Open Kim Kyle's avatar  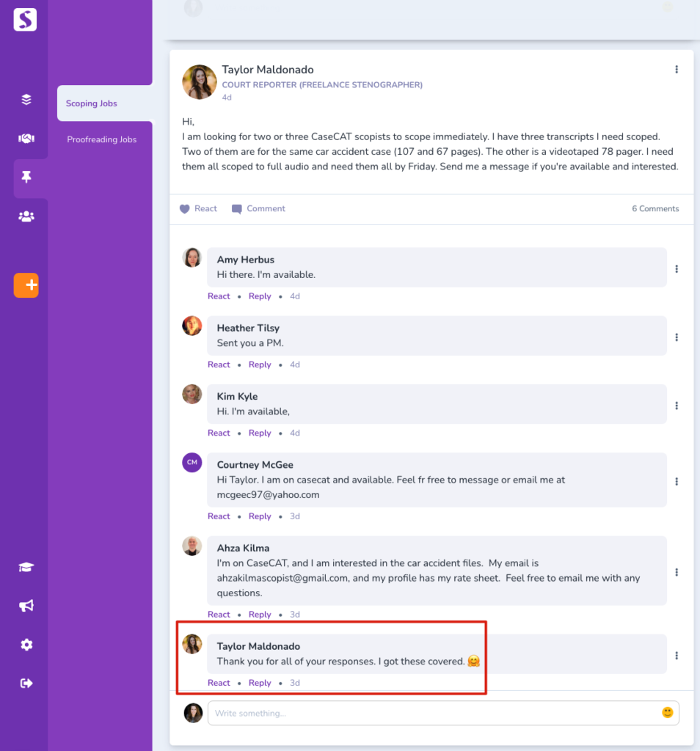(x=192, y=394)
